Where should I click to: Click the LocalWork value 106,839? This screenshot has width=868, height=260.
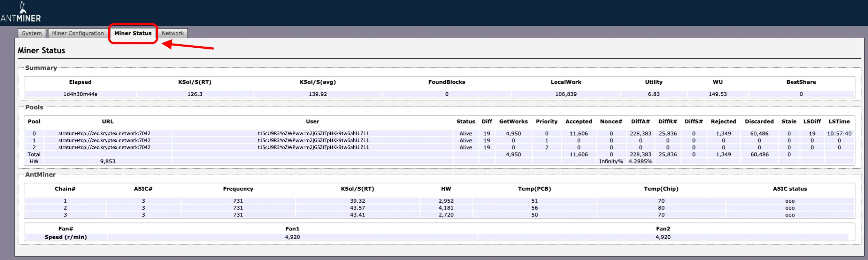tap(566, 94)
